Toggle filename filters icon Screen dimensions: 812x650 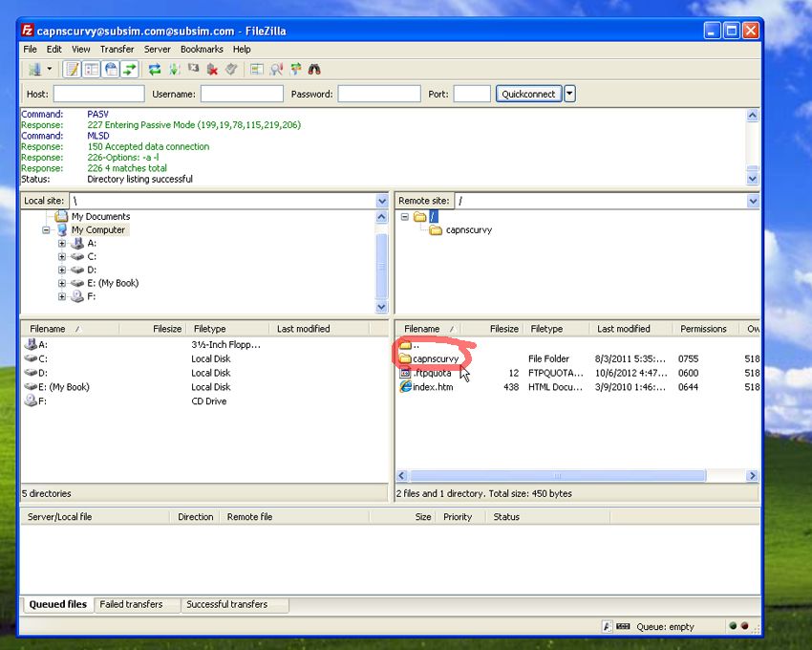coord(276,69)
